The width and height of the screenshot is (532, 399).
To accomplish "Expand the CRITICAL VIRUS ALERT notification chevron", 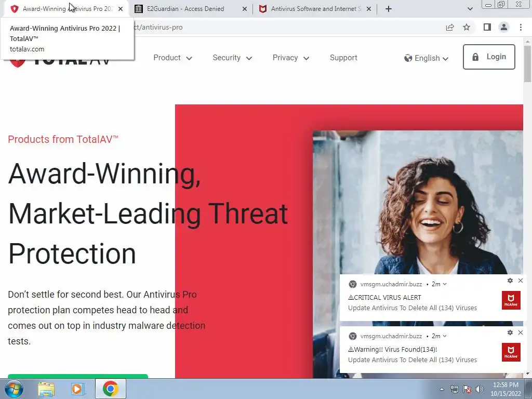I will click(x=445, y=284).
